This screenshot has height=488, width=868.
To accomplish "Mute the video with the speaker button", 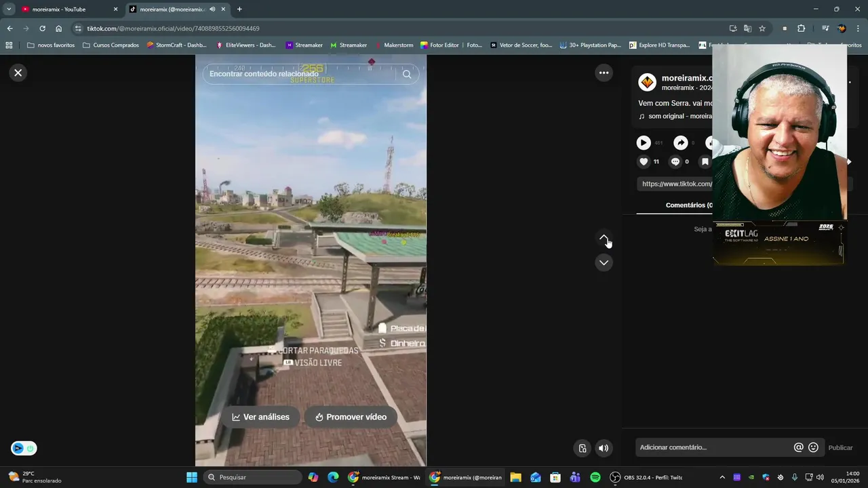I will point(604,448).
